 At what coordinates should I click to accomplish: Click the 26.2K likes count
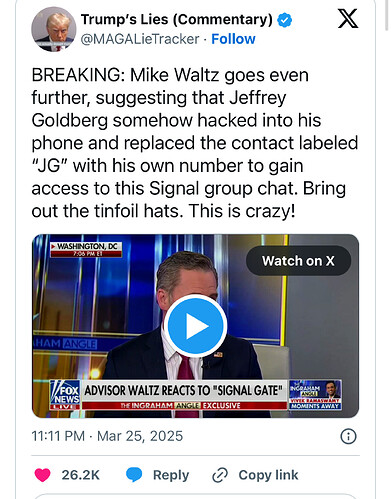coord(80,475)
